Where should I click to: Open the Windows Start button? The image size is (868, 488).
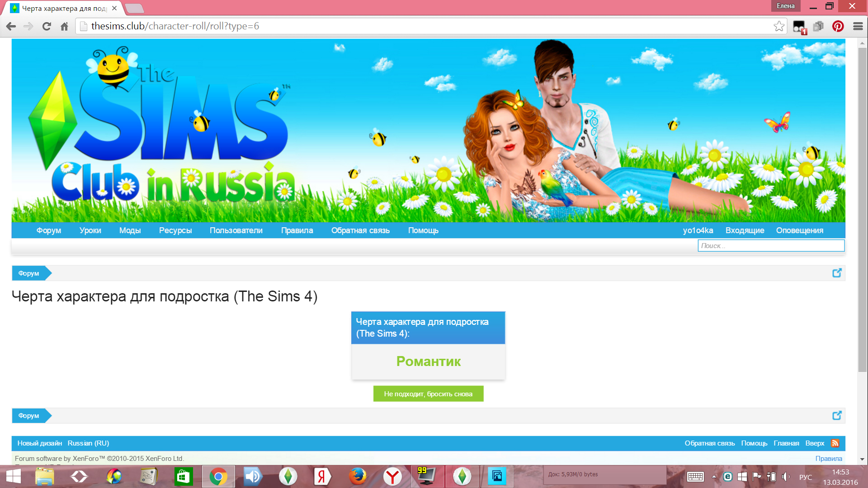point(13,476)
